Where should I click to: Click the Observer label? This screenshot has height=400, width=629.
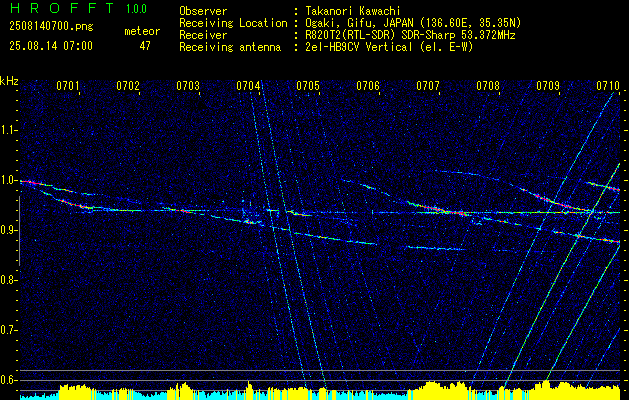point(203,11)
